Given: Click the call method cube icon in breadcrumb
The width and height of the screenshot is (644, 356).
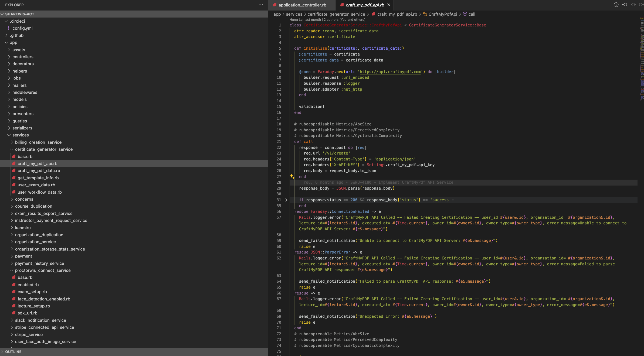Looking at the screenshot, I should point(465,14).
